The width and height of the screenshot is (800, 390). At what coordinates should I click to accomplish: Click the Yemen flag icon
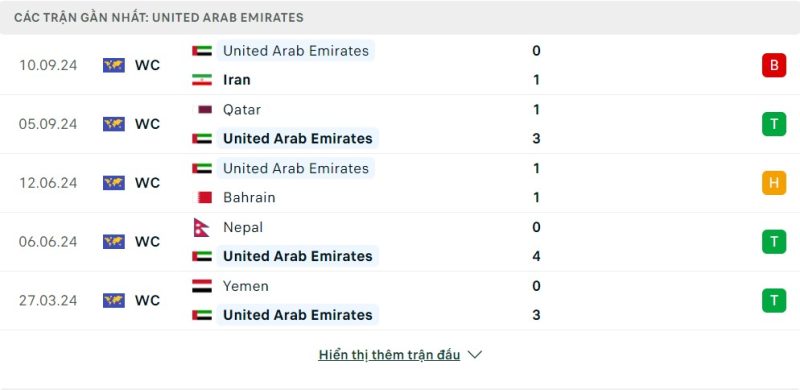[202, 286]
